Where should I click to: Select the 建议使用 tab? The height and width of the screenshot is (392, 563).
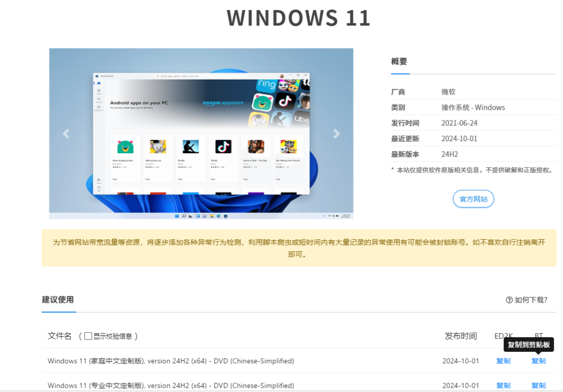click(58, 300)
